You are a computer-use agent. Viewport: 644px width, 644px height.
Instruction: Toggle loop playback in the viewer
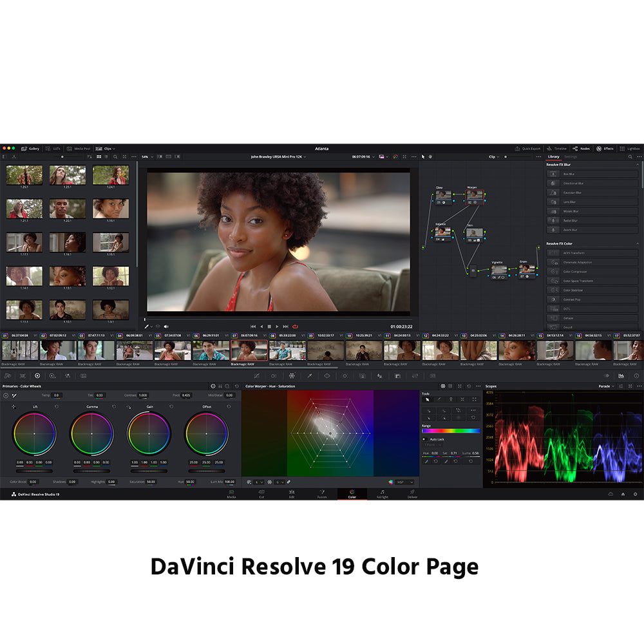[x=295, y=327]
